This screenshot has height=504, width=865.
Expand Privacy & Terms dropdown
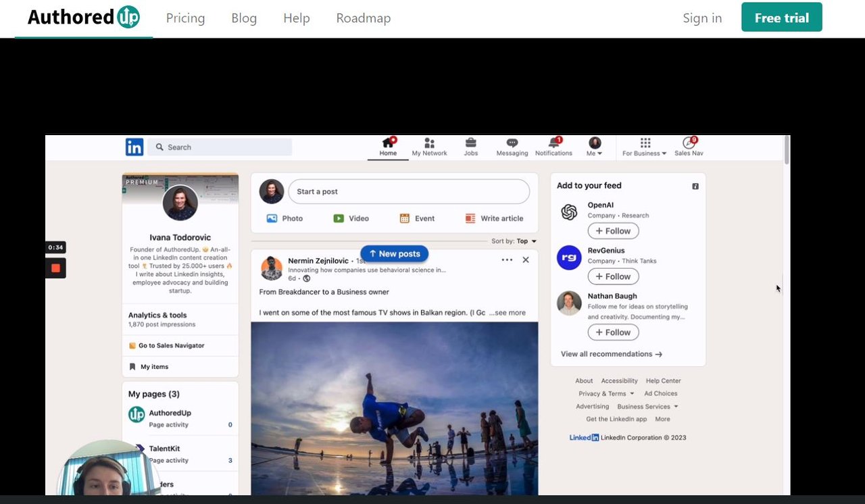coord(606,394)
